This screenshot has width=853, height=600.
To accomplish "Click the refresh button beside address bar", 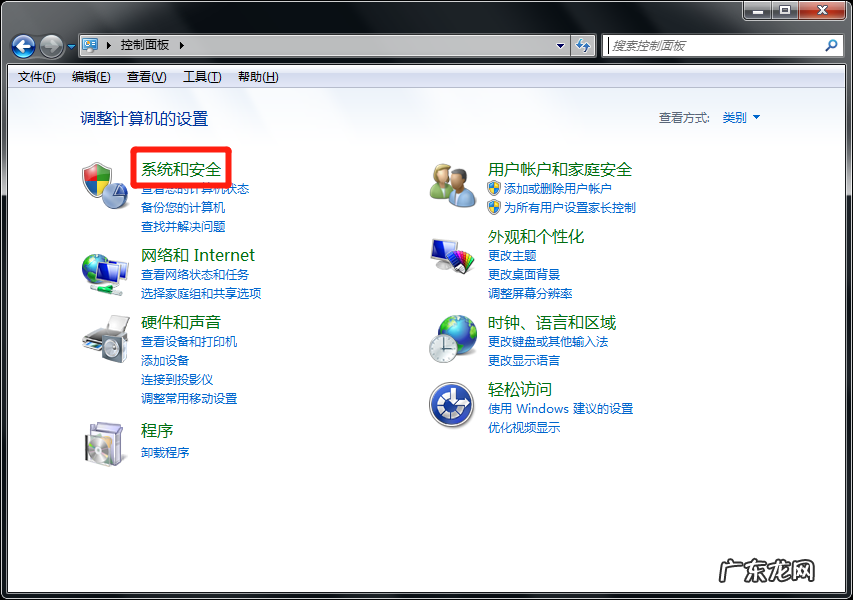I will tap(583, 45).
